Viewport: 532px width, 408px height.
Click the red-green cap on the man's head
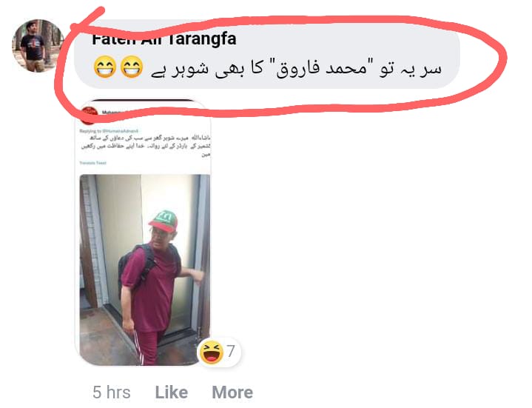tap(164, 221)
